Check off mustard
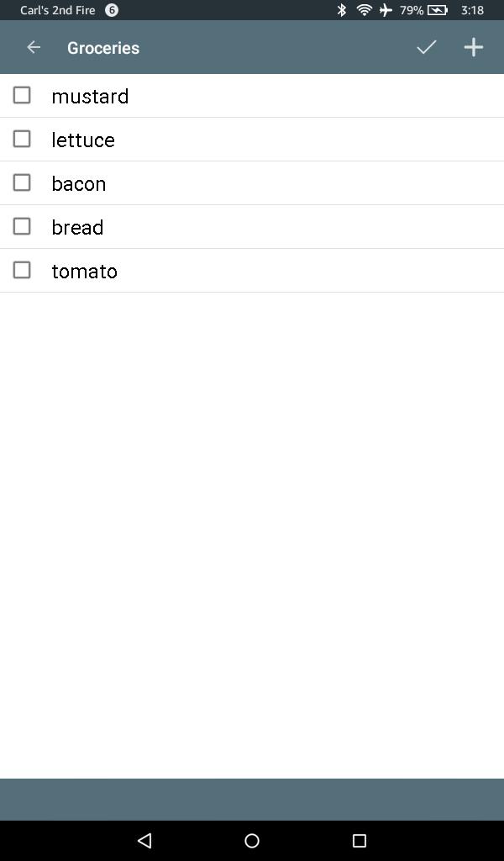 (22, 95)
